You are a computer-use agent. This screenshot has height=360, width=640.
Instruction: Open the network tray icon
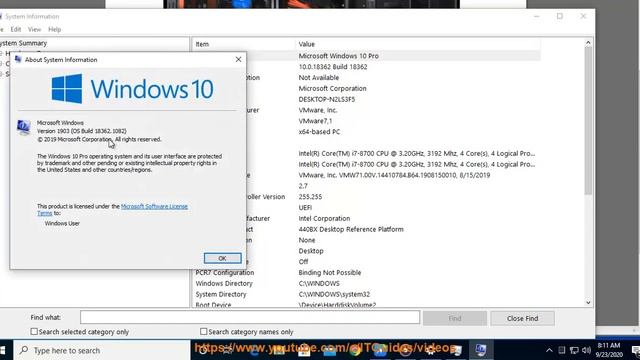tap(574, 350)
